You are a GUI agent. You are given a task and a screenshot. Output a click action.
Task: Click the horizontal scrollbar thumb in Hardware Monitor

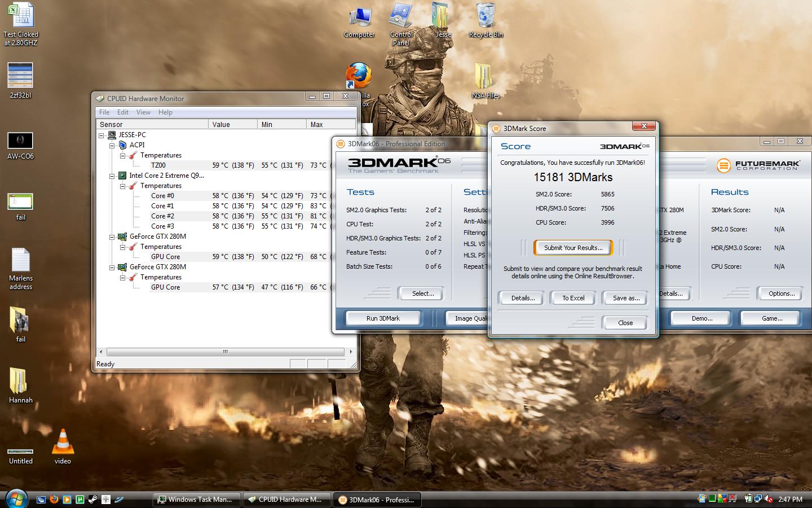[x=226, y=352]
